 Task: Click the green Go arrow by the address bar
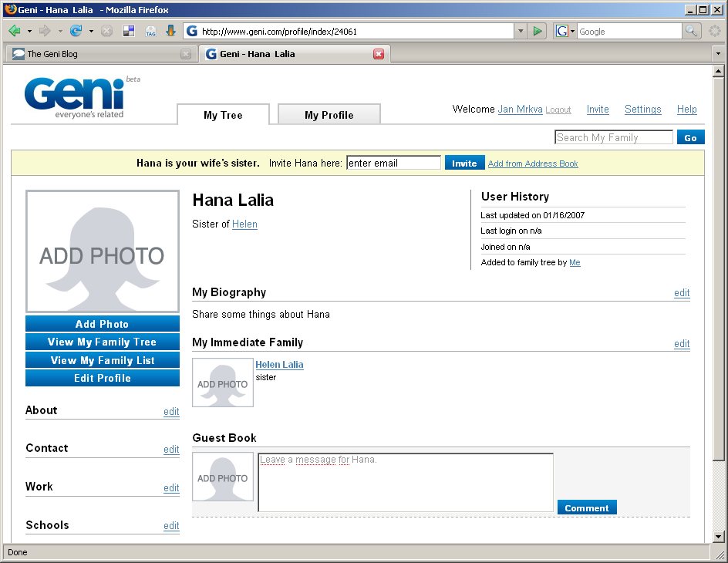[538, 31]
